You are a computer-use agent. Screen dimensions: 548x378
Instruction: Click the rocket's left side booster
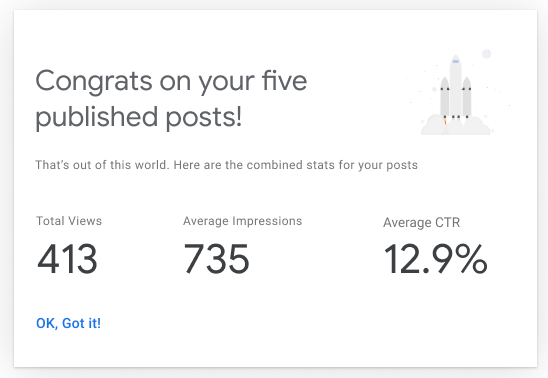pyautogui.click(x=445, y=99)
